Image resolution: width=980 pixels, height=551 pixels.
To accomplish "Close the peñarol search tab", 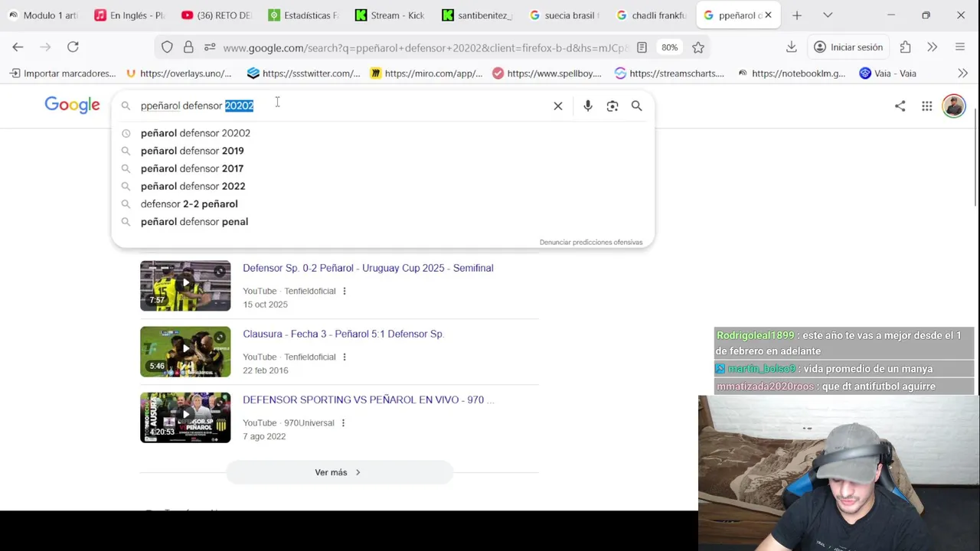I will point(768,15).
